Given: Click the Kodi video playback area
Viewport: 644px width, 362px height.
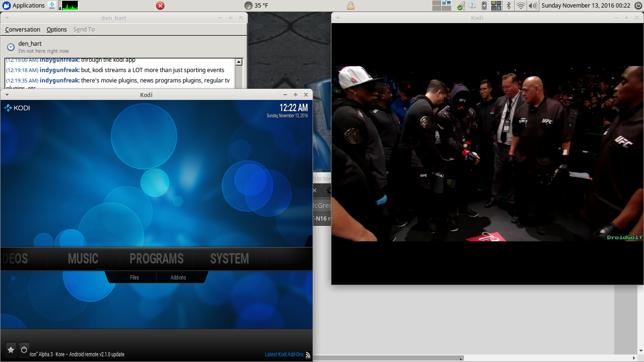Looking at the screenshot, I should (487, 154).
